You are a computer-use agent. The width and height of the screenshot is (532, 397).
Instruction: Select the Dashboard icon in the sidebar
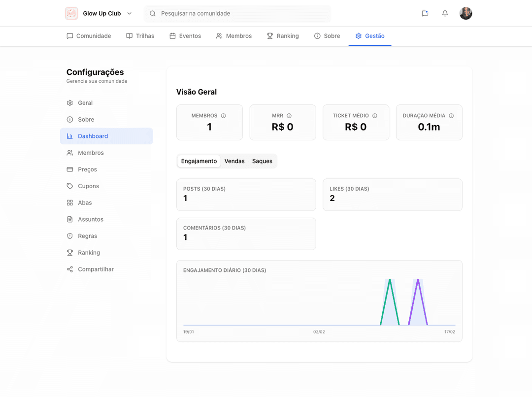[69, 136]
